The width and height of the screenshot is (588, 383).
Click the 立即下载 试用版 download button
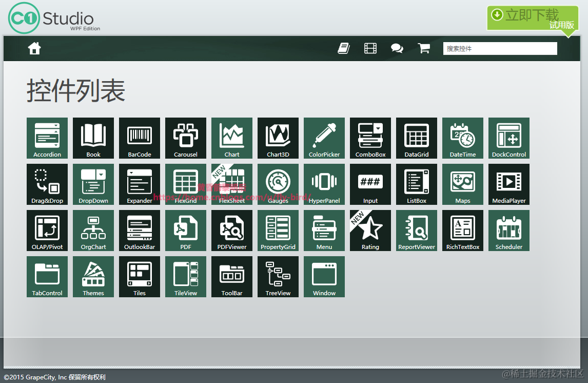click(x=533, y=19)
